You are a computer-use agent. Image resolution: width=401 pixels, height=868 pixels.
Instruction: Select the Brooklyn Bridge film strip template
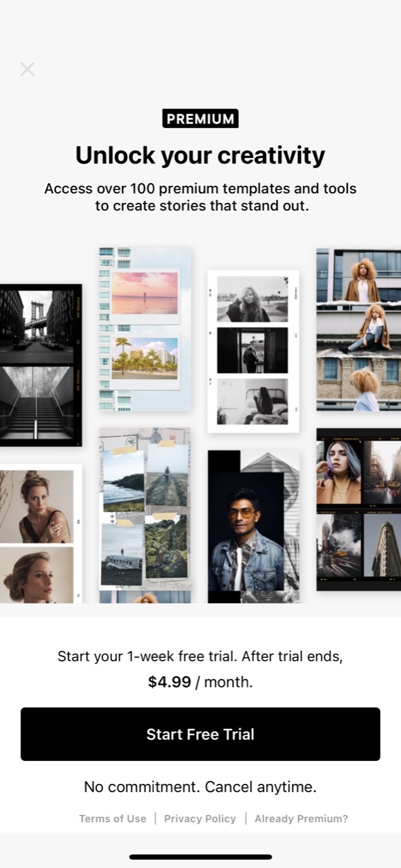(41, 365)
